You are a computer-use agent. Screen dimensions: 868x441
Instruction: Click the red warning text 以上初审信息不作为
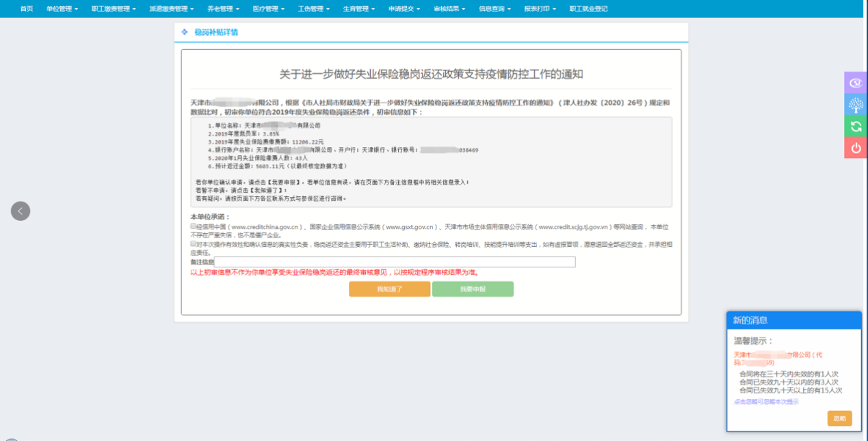click(x=334, y=272)
